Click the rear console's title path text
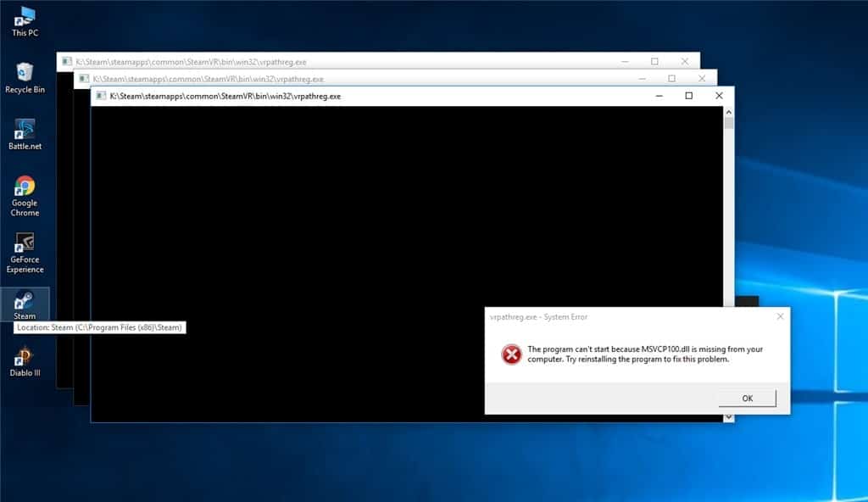Image resolution: width=868 pixels, height=502 pixels. (x=191, y=62)
